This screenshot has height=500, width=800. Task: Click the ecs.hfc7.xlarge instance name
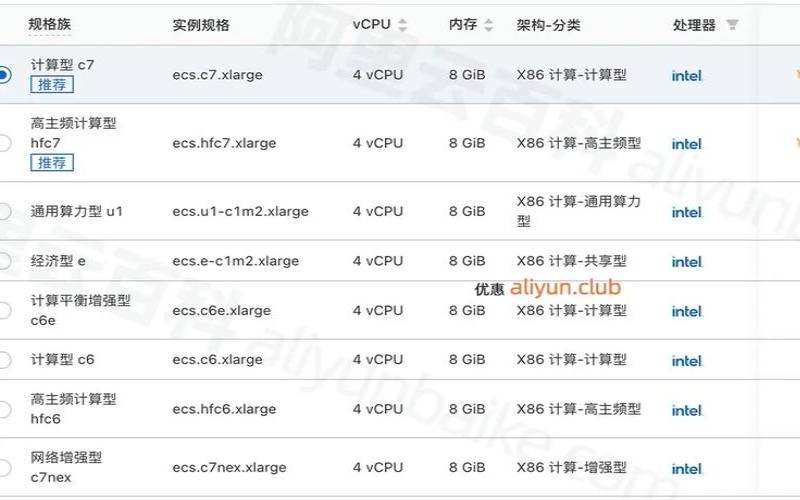(224, 143)
